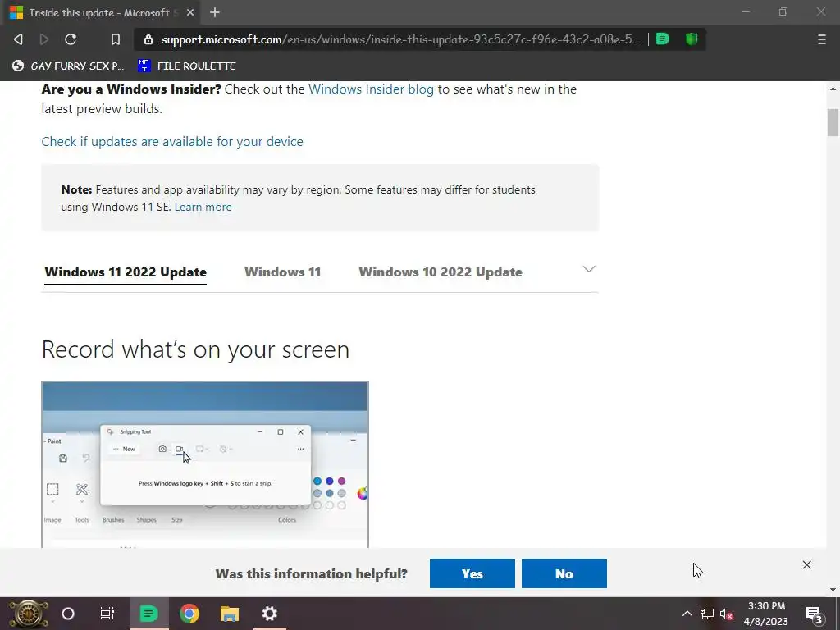This screenshot has width=840, height=630.
Task: Select the 'Inside this update' browser tab
Action: tap(102, 12)
